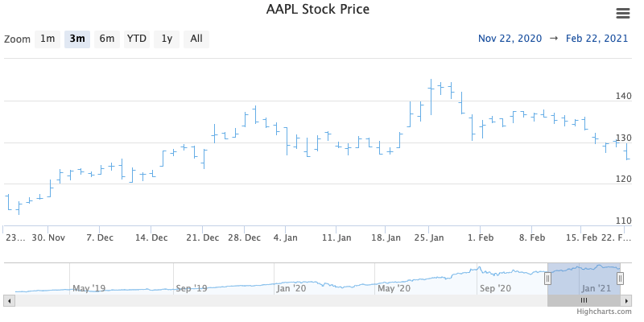Screen dimensions: 644x322
Task: Click the scrollbar left arrow
Action: [x=10, y=300]
